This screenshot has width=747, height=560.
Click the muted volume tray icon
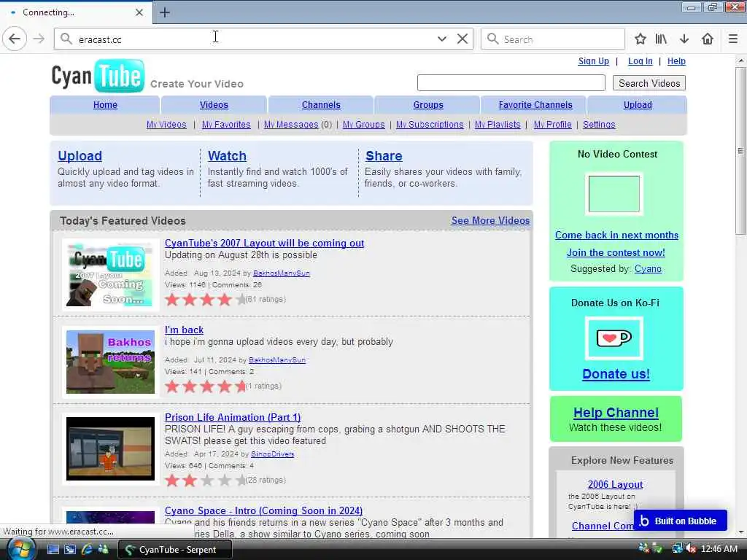691,549
